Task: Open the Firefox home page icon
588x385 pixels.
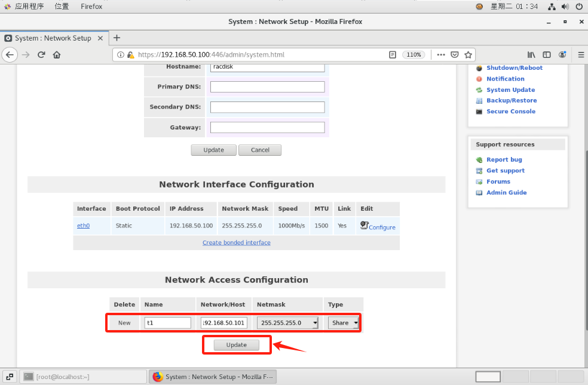Action: [x=57, y=55]
